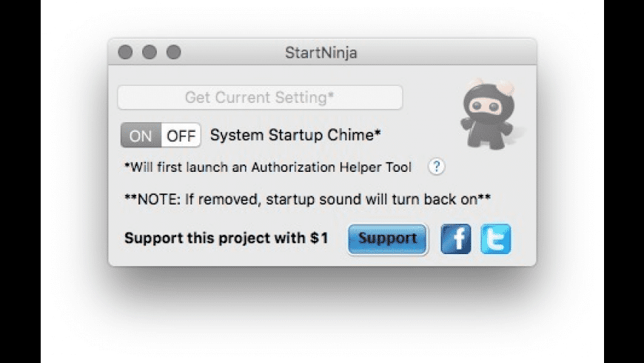Minimize the StartNinja window

pos(150,53)
